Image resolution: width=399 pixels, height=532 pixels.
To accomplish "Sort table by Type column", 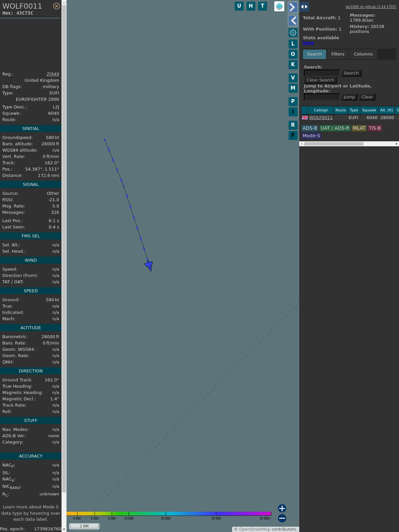I will pos(354,110).
